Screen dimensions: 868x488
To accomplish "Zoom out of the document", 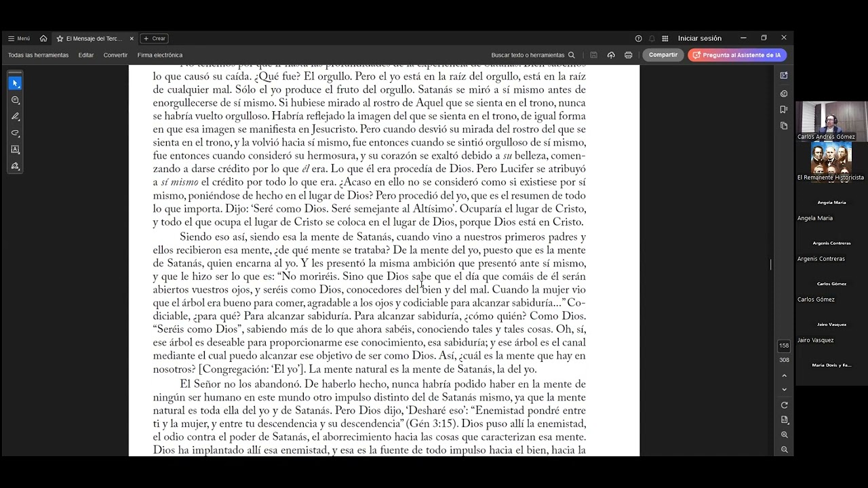I will coord(785,449).
